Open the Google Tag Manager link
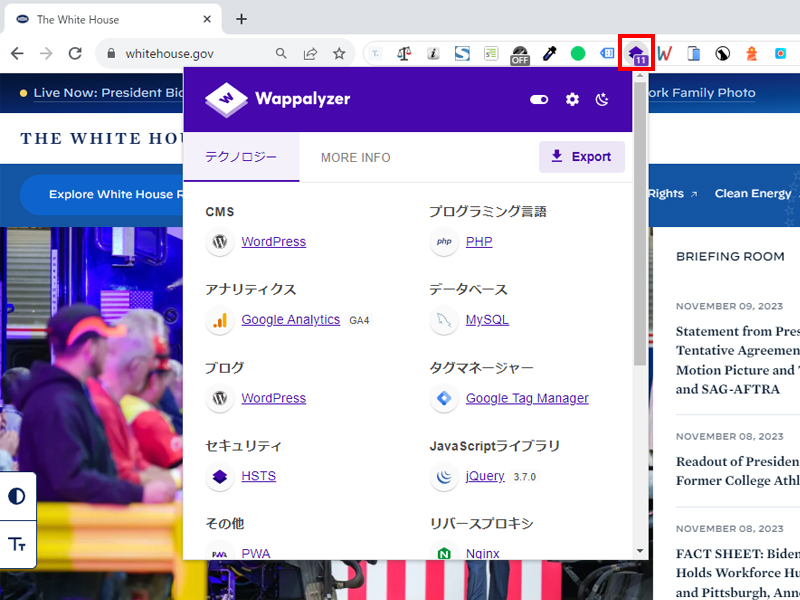The image size is (800, 600). click(x=527, y=398)
